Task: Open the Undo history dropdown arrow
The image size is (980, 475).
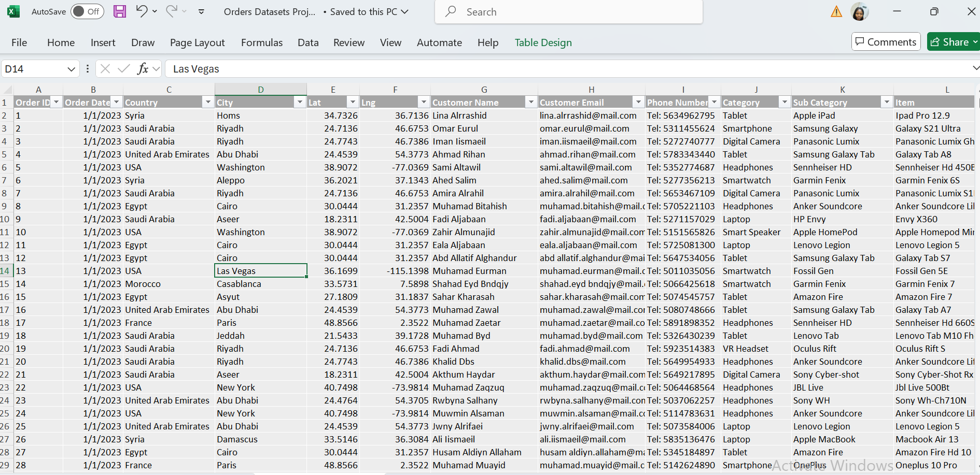Action: click(x=155, y=11)
